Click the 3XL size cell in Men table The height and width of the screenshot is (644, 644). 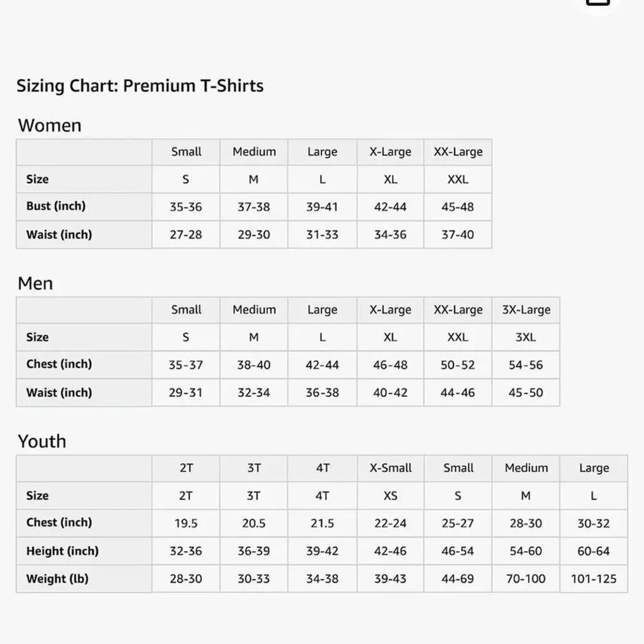click(526, 337)
